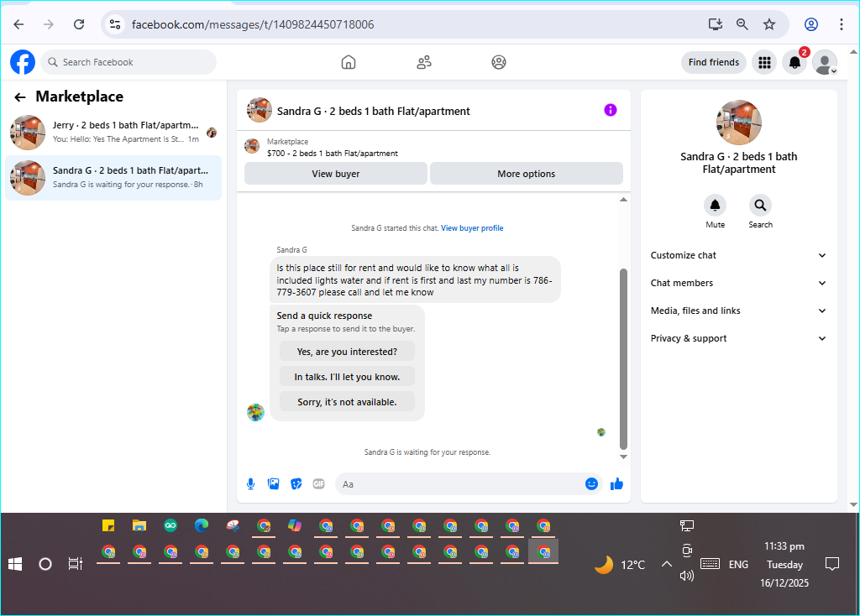Open the GIF picker icon
Viewport: 860px width, 616px height.
click(x=318, y=484)
